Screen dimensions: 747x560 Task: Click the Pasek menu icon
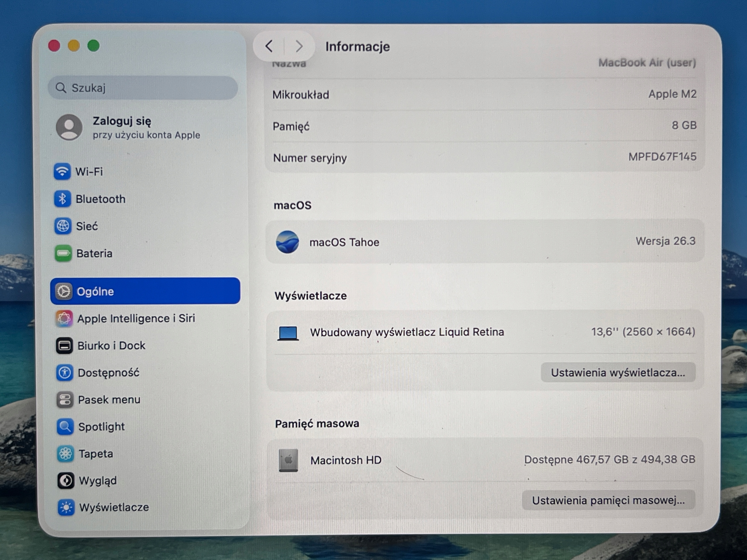[65, 400]
